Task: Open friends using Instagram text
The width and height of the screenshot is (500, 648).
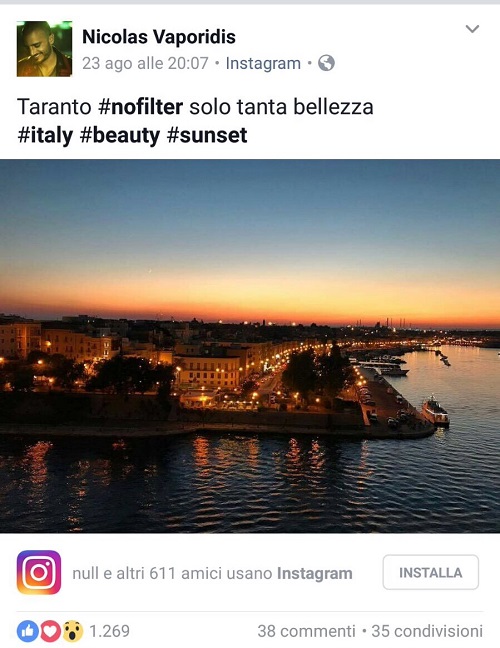Action: coord(212,574)
